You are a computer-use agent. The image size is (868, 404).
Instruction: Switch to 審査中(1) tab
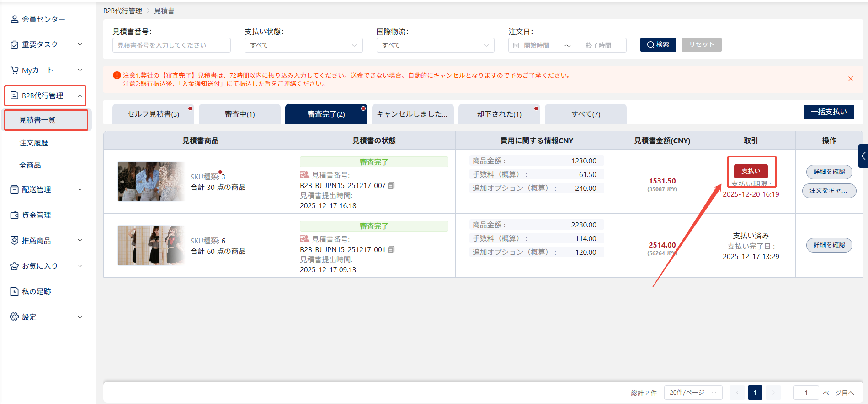coord(240,114)
